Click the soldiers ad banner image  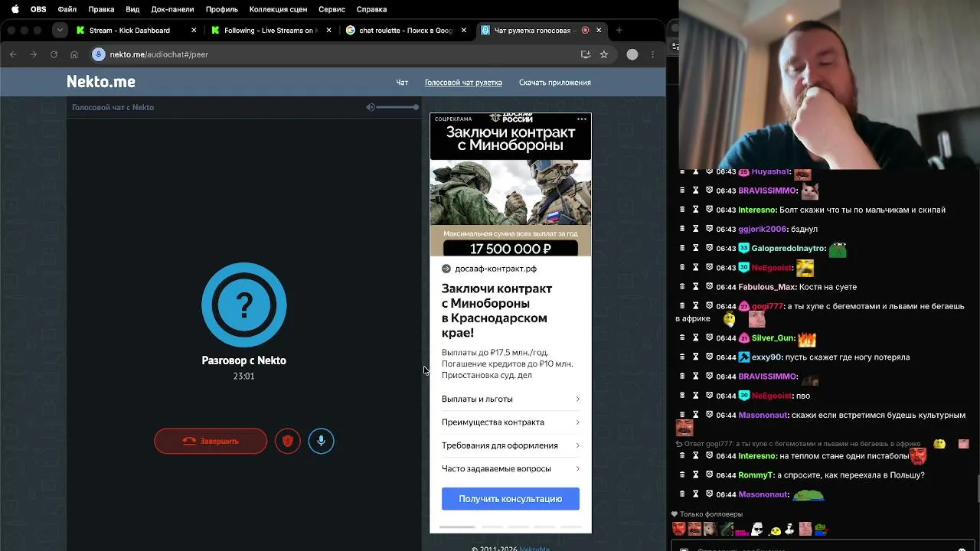511,192
